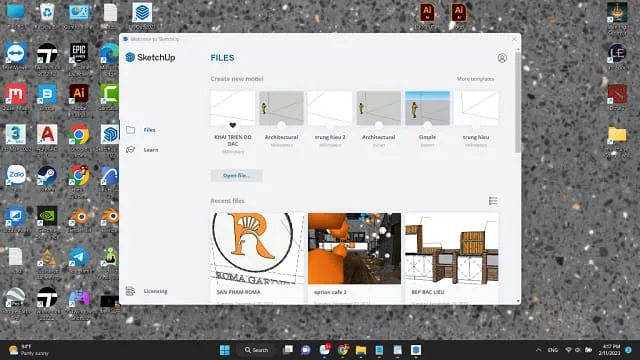
Task: Select the AutoCAD desktop icon
Action: point(47,138)
